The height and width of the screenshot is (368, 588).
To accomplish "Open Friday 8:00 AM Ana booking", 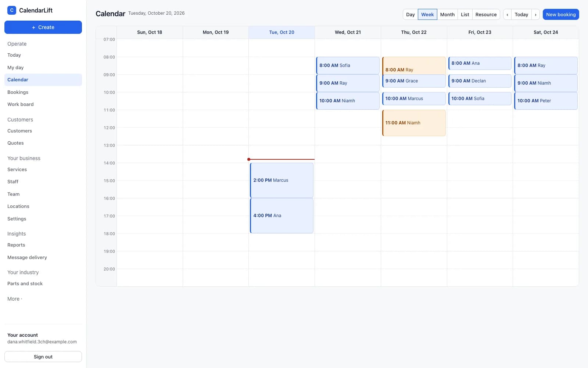I will tap(480, 63).
